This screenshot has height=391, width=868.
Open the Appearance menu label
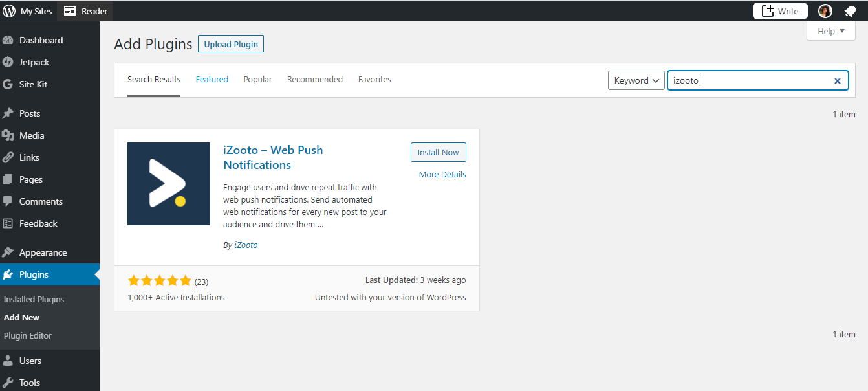pyautogui.click(x=43, y=252)
